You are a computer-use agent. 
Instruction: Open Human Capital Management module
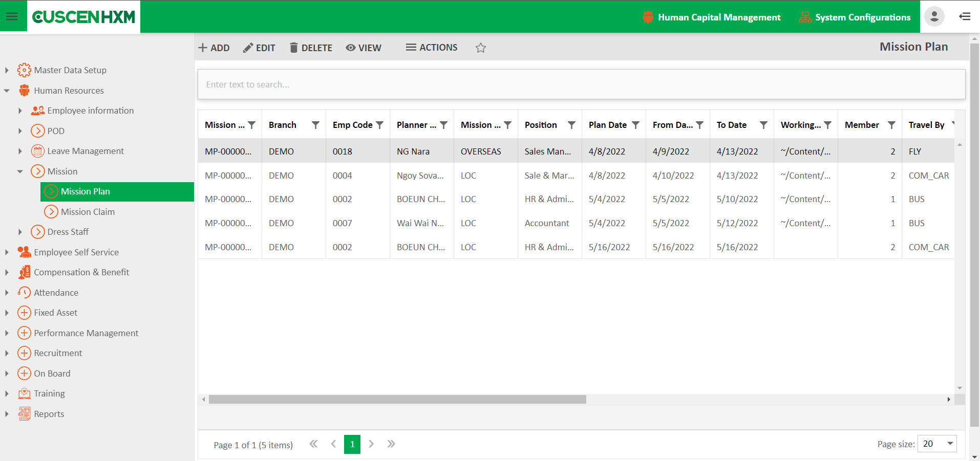(x=712, y=17)
